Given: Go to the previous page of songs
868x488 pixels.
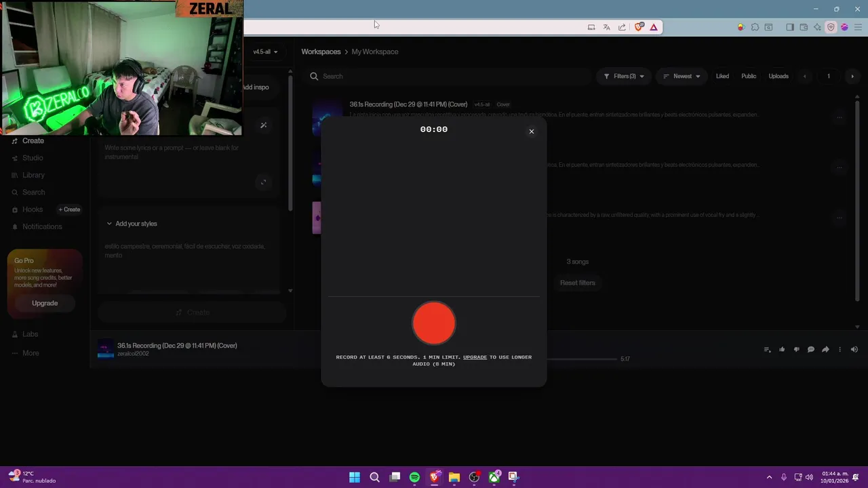Looking at the screenshot, I should coord(805,77).
